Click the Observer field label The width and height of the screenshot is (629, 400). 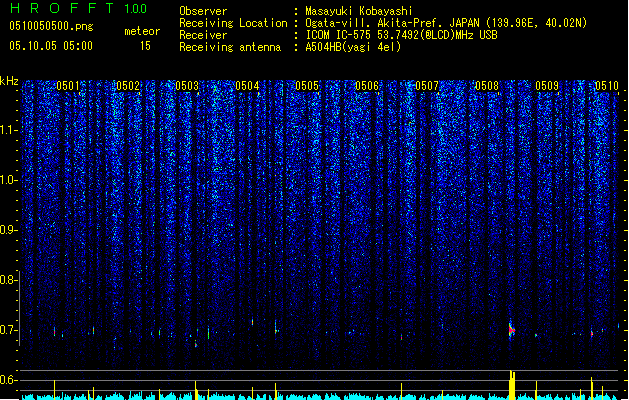(x=203, y=11)
